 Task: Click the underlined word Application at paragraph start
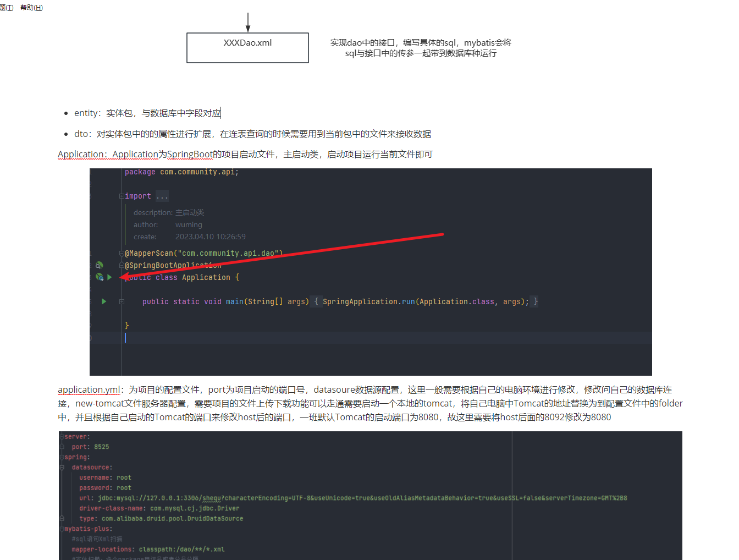click(x=81, y=155)
